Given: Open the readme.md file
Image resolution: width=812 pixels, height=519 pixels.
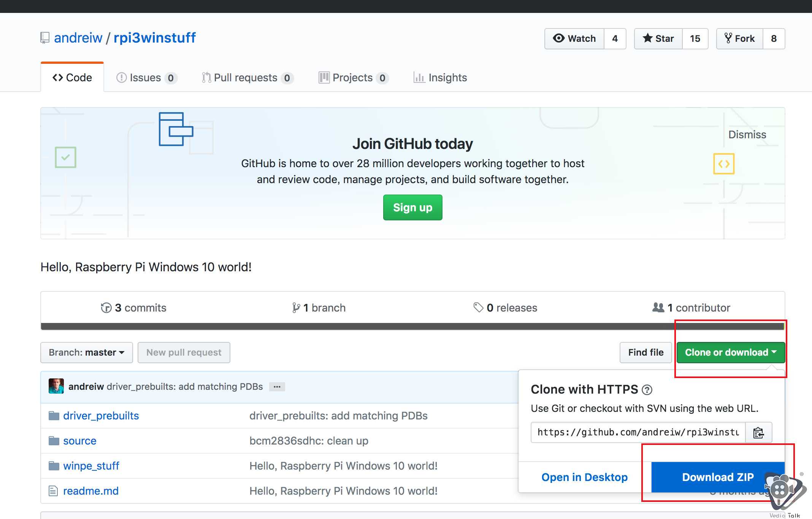Looking at the screenshot, I should 91,491.
